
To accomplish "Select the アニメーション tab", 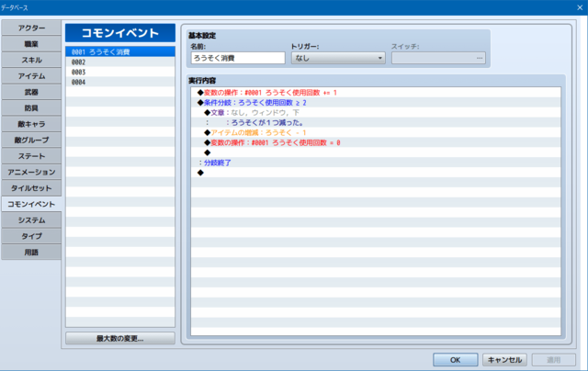I will 31,173.
